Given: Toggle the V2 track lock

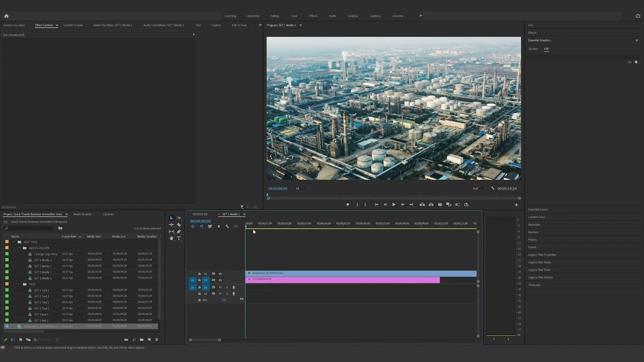Looking at the screenshot, I should click(199, 274).
